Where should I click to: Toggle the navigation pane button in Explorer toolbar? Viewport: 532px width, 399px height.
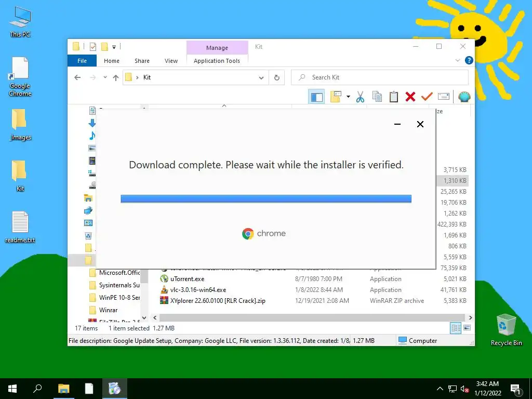pyautogui.click(x=316, y=97)
